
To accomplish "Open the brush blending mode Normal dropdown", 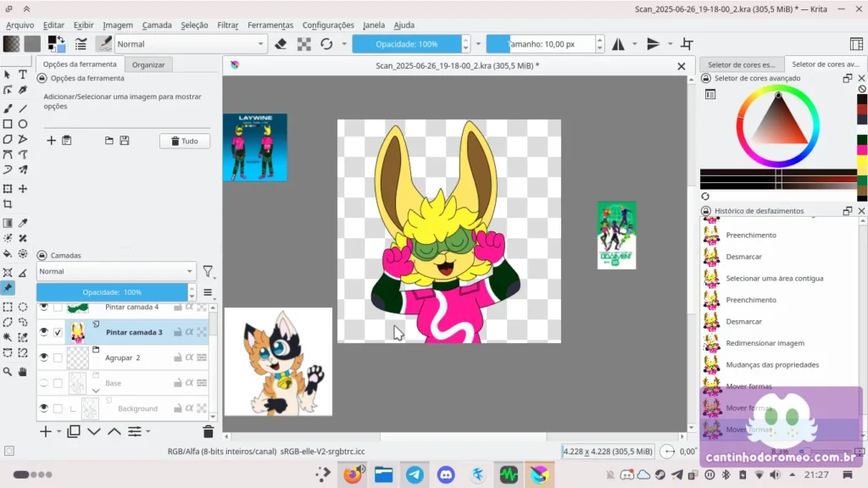I will point(191,44).
